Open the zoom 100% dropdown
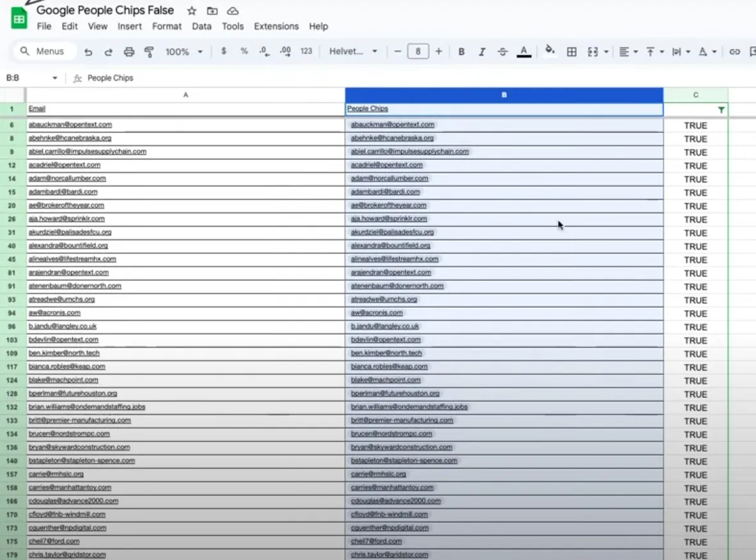The height and width of the screenshot is (560, 756). tap(184, 52)
